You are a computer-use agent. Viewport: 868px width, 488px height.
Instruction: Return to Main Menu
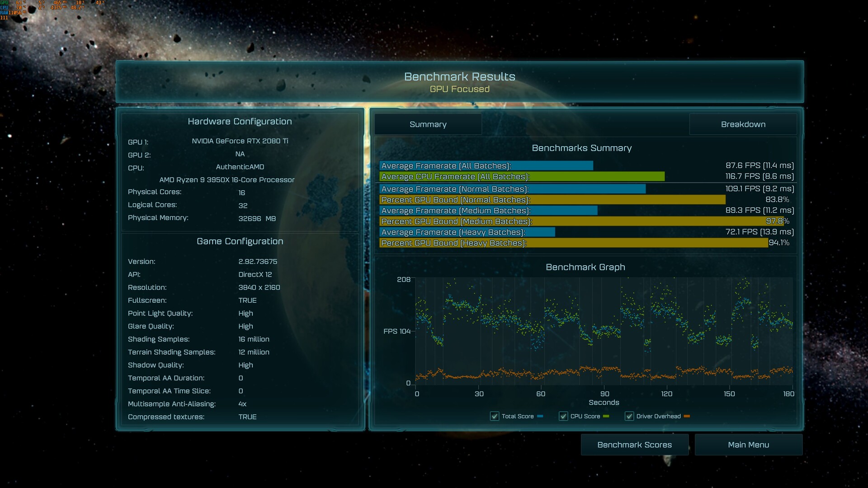(748, 445)
